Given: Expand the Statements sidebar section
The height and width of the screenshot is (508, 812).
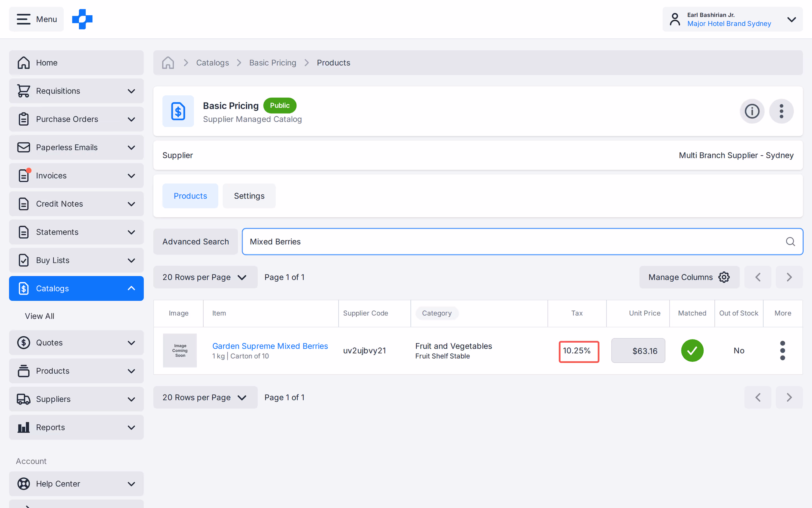Looking at the screenshot, I should pyautogui.click(x=76, y=232).
